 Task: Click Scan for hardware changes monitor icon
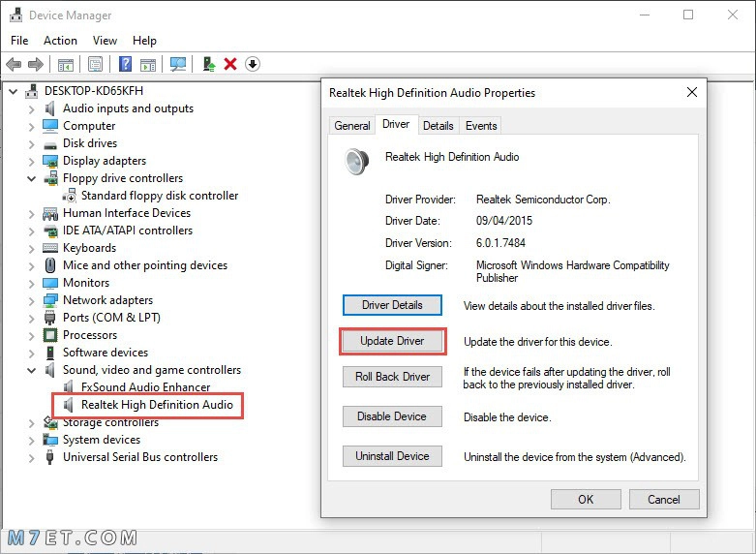[x=178, y=64]
